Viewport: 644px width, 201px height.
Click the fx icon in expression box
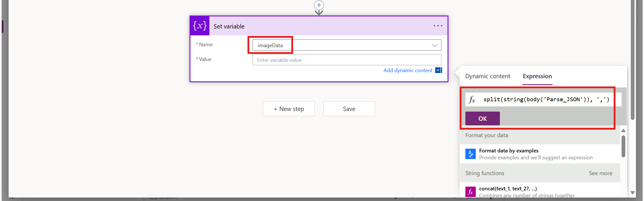point(472,99)
